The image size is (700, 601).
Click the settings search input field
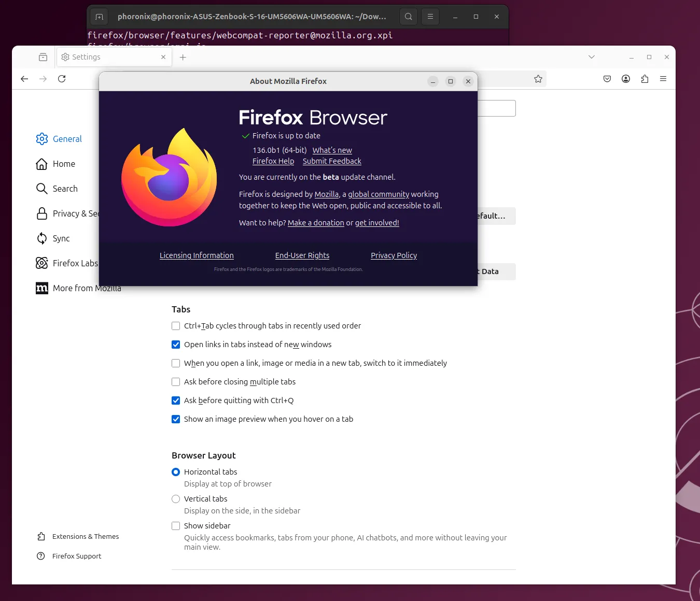497,108
